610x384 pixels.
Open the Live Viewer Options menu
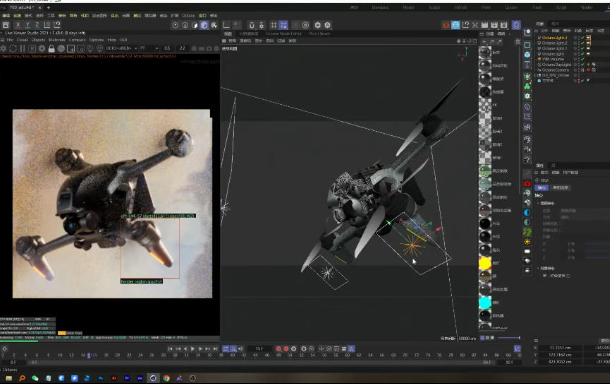(96, 40)
